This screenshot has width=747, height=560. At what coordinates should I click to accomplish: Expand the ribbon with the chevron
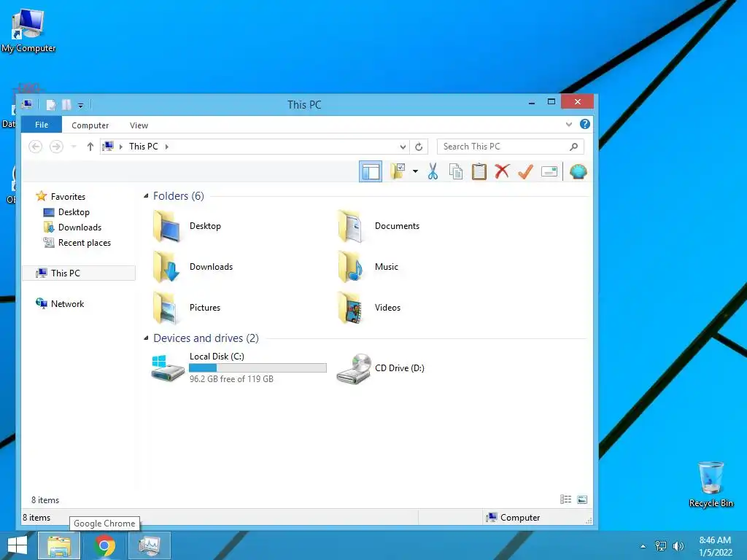pos(568,124)
